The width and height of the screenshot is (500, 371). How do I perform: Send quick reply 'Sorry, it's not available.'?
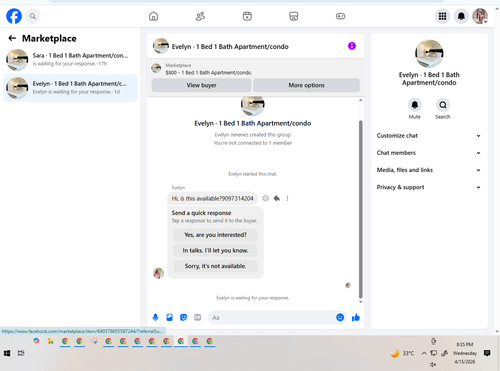click(x=215, y=266)
